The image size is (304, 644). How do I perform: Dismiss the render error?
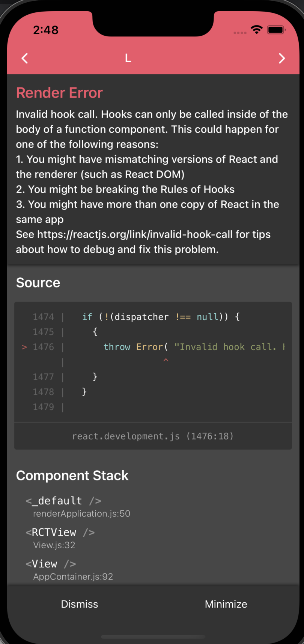point(79,604)
